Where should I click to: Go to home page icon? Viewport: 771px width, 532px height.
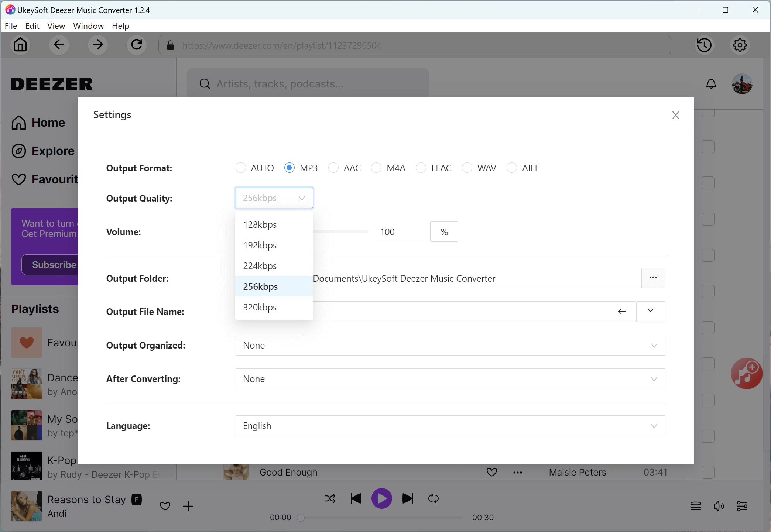click(20, 45)
